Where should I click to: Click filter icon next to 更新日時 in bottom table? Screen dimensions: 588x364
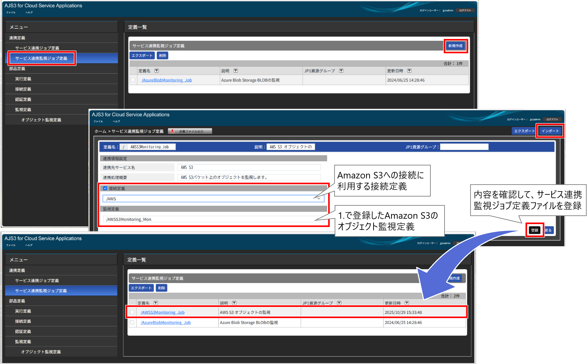[407, 303]
